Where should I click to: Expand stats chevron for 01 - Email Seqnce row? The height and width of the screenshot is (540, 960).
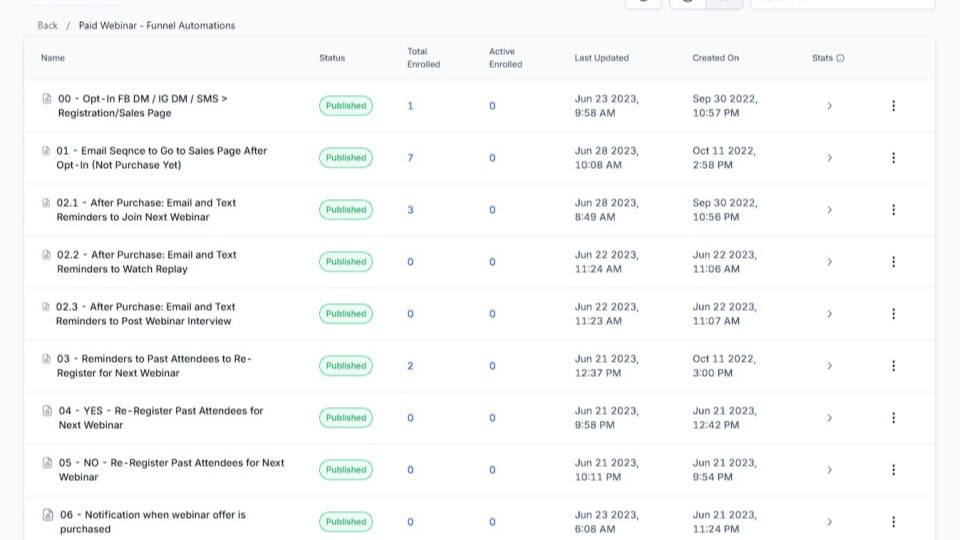830,158
